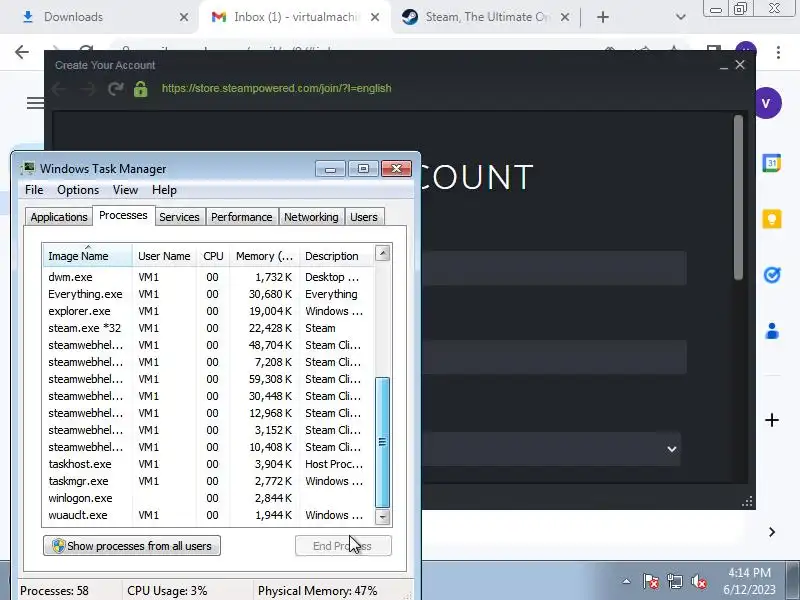Switch to the Performance tab
Image resolution: width=800 pixels, height=600 pixels.
pos(241,217)
